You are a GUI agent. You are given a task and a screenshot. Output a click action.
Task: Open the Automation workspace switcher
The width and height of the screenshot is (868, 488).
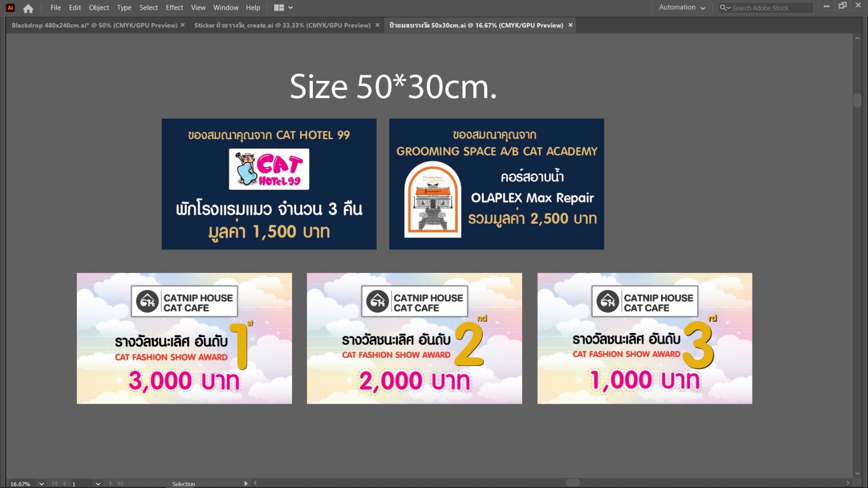(x=682, y=8)
